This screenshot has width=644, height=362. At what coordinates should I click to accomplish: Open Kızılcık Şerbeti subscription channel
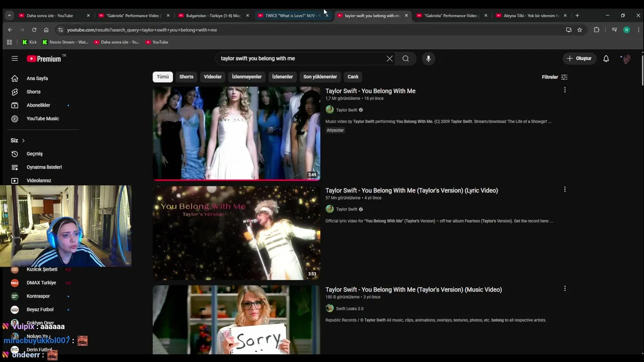[42, 269]
